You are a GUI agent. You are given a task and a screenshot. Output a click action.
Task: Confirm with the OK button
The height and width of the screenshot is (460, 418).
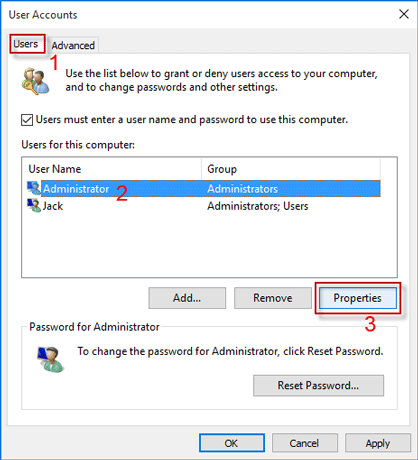click(232, 443)
